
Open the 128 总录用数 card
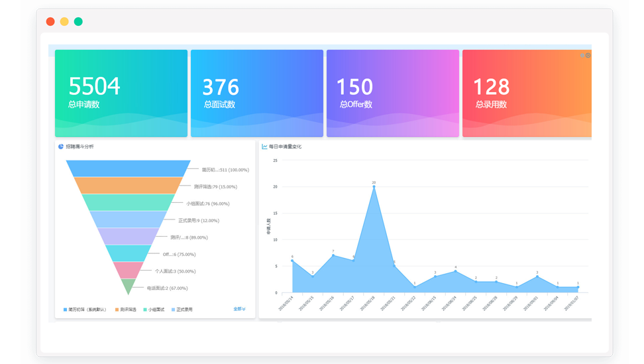pyautogui.click(x=527, y=93)
